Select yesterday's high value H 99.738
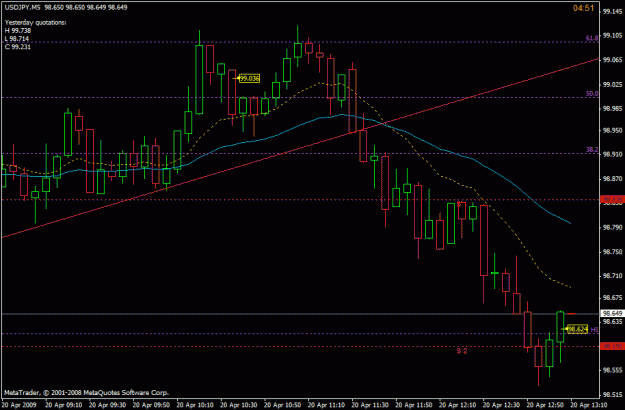Screen dimensions: 625x410 pyautogui.click(x=18, y=31)
